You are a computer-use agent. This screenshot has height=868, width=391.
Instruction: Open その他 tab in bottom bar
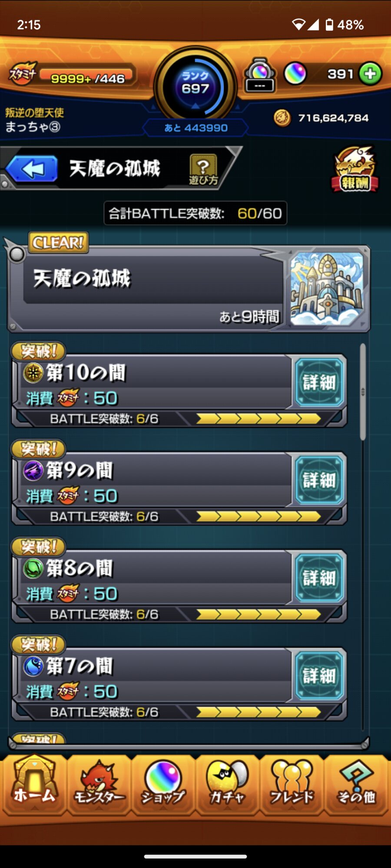pos(356,786)
